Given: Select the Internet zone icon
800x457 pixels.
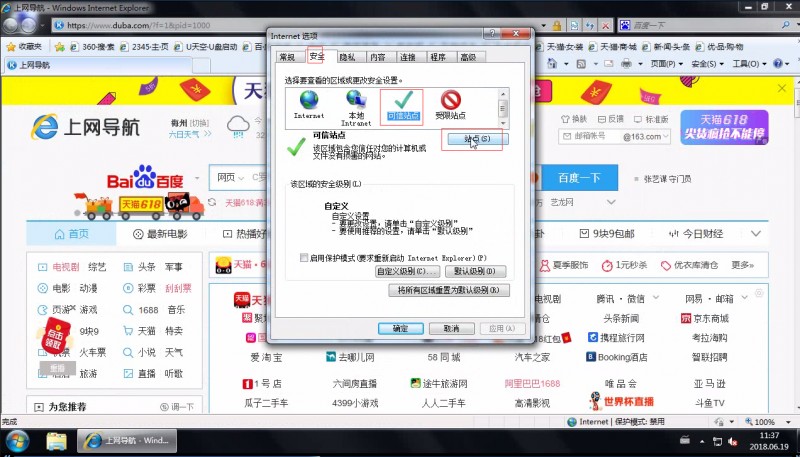Looking at the screenshot, I should coord(309,104).
